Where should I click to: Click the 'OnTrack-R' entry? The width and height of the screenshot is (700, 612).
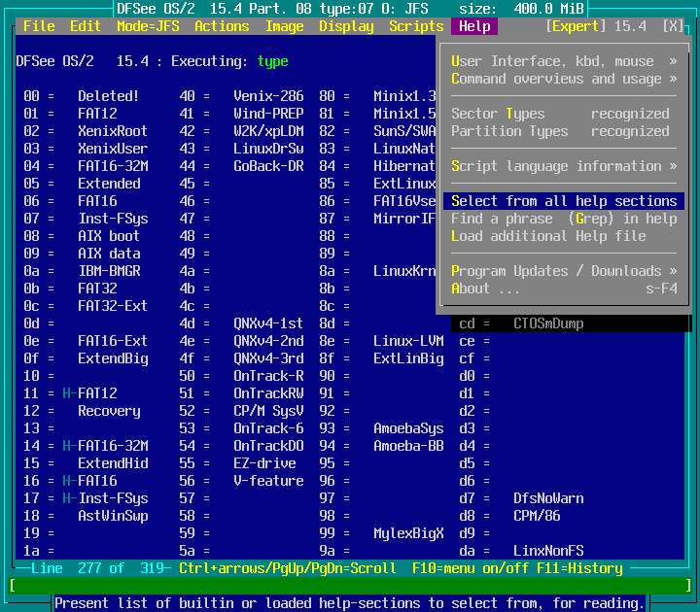click(268, 376)
